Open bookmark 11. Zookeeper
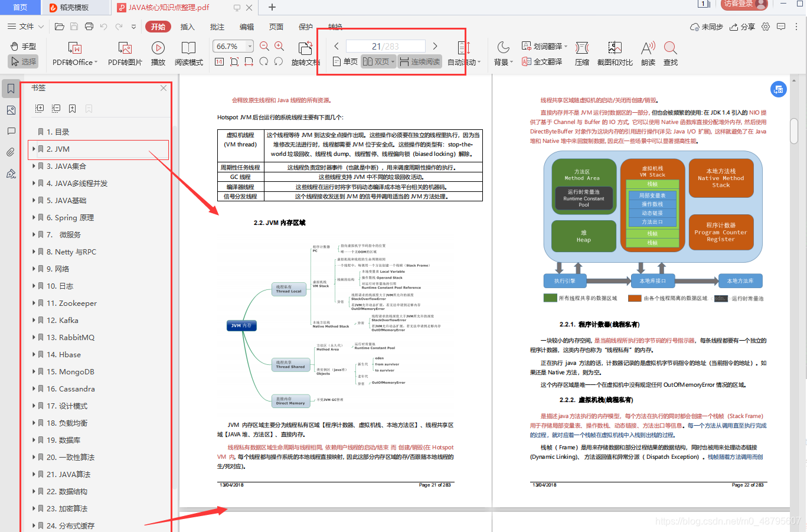The image size is (807, 532). click(x=71, y=303)
